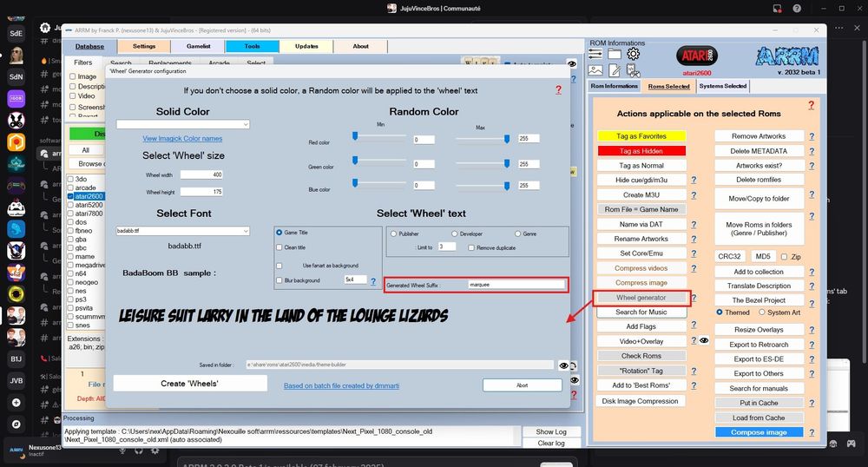
Task: Open the Select Font dropdown
Action: [x=182, y=231]
